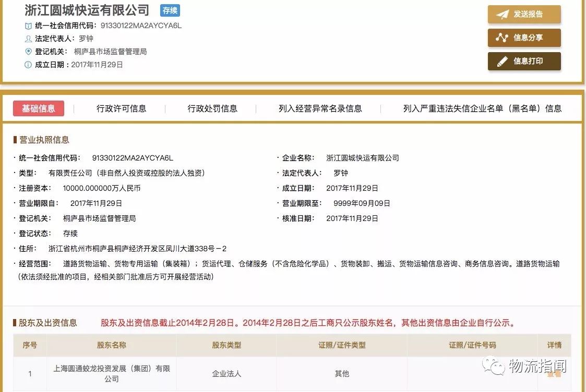Image resolution: width=586 pixels, height=392 pixels.
Task: Click the company type value 有限责任公司
Action: click(x=126, y=173)
